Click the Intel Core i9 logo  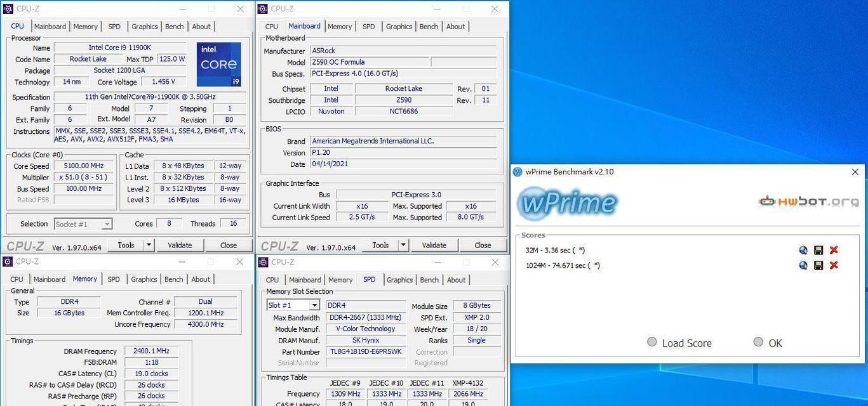219,65
